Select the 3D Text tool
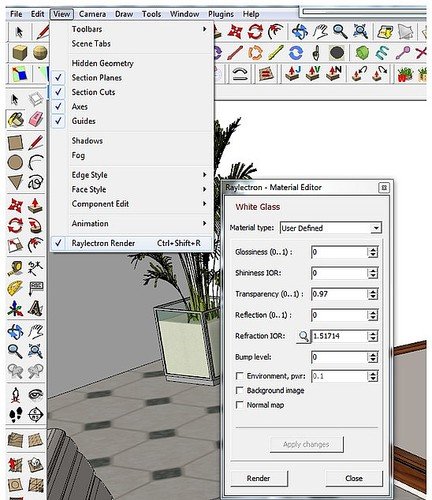 pos(35,308)
